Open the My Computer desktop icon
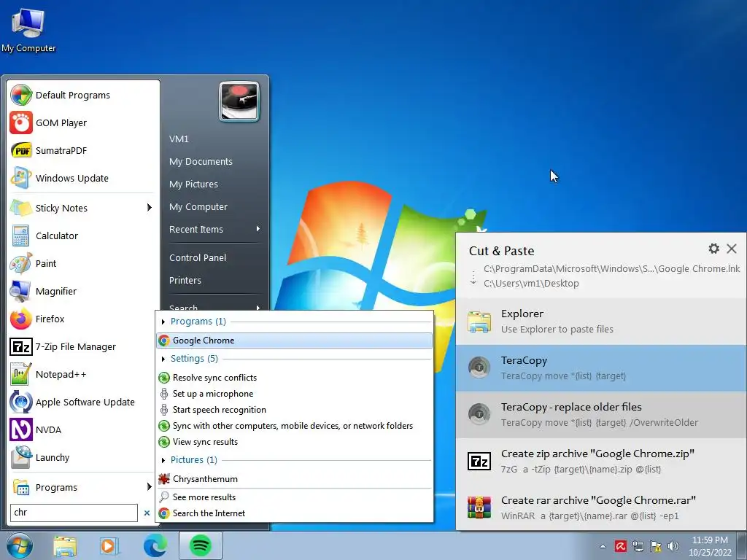The height and width of the screenshot is (560, 747). tap(28, 29)
